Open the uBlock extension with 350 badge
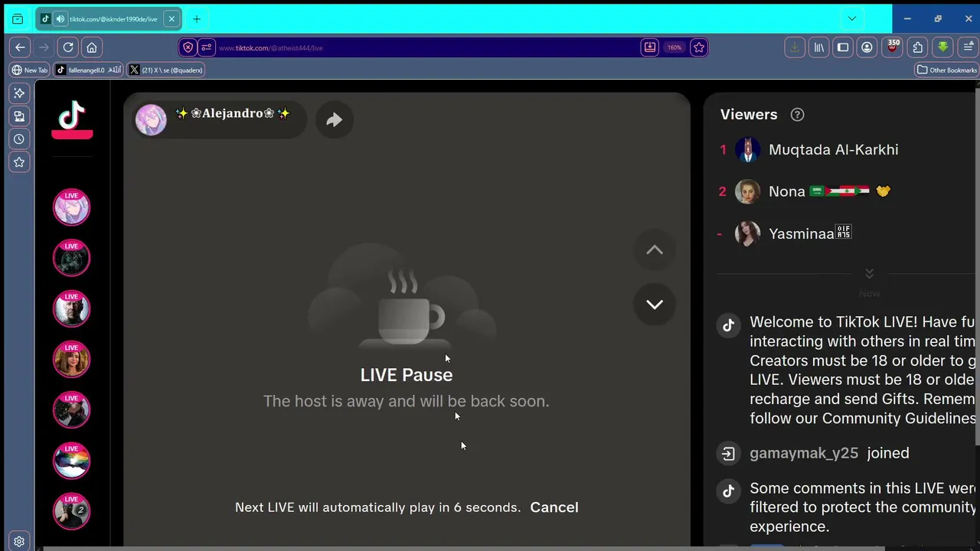Screen dimensions: 980x551 click(x=893, y=47)
